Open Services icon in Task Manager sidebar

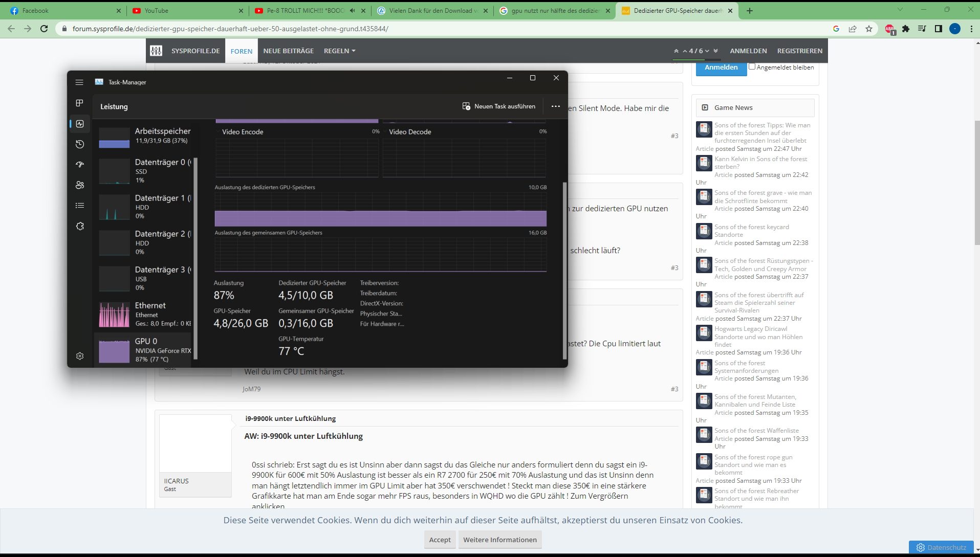[80, 226]
